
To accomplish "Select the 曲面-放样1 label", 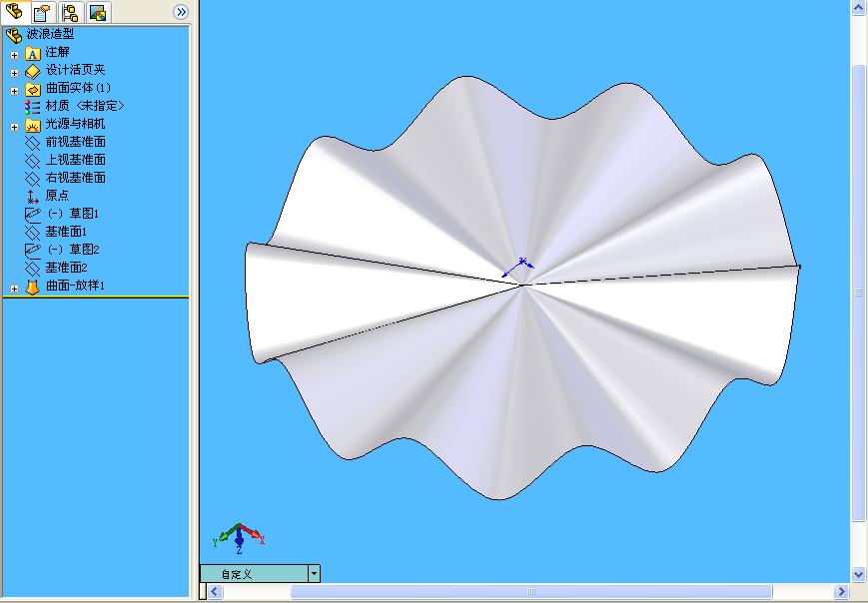I will [75, 286].
